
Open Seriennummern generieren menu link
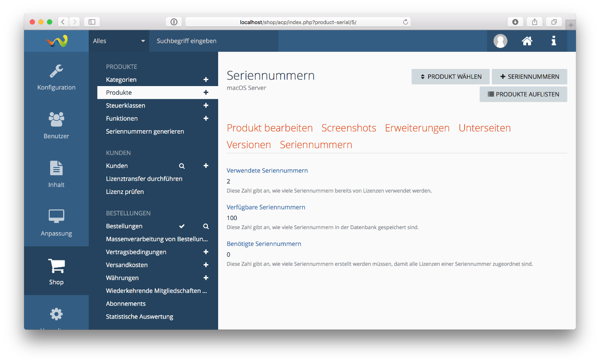coord(145,131)
